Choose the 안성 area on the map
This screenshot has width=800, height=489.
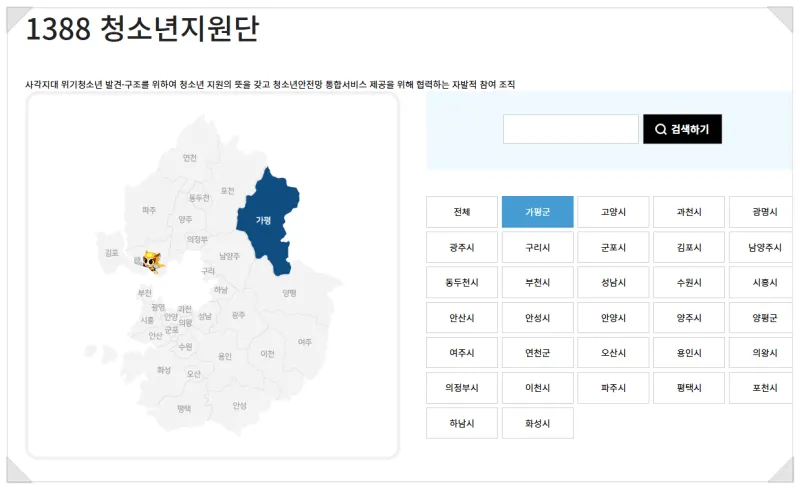point(239,405)
